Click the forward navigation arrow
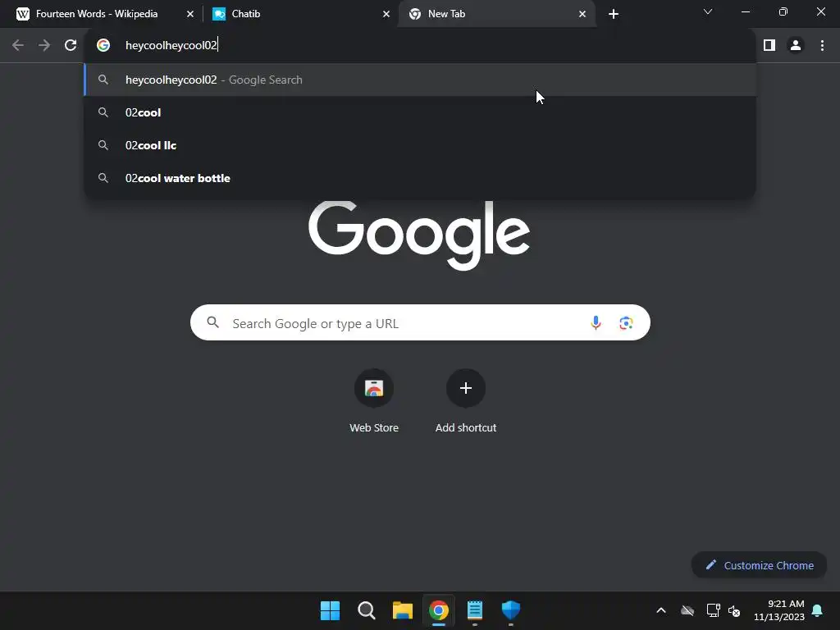Image resolution: width=840 pixels, height=630 pixels. (x=44, y=45)
